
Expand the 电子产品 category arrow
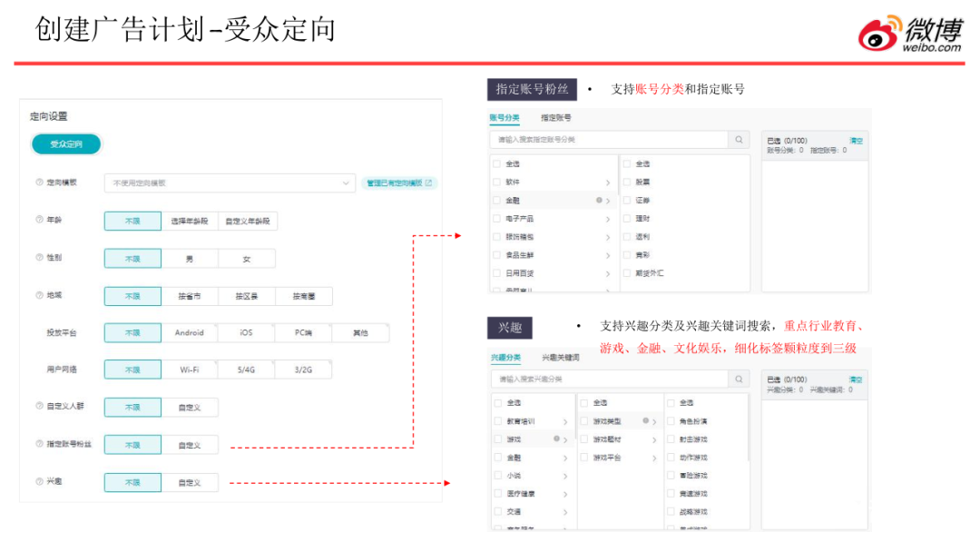[608, 220]
